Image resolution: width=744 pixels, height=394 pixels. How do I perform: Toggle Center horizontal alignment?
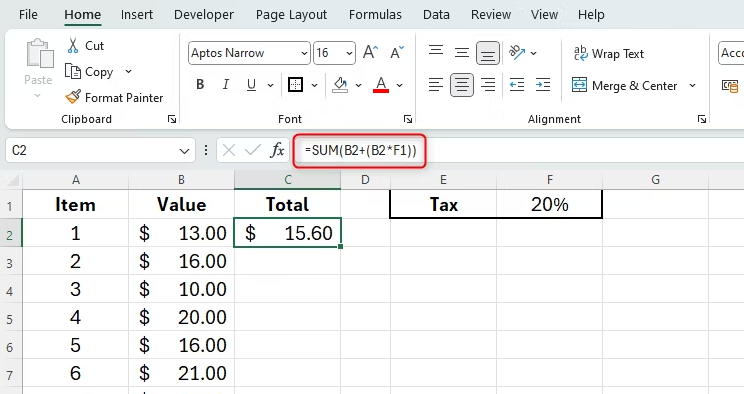click(x=462, y=85)
